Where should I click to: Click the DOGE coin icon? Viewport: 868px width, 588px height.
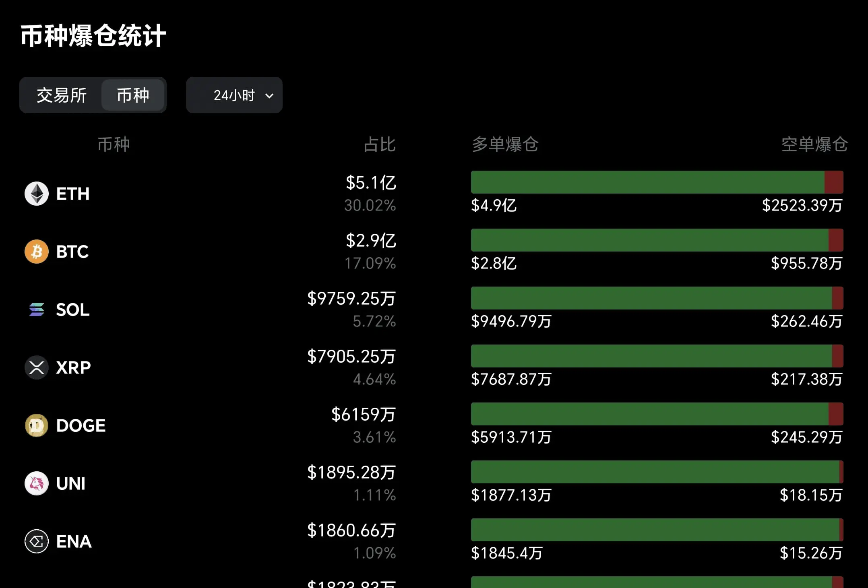click(37, 425)
